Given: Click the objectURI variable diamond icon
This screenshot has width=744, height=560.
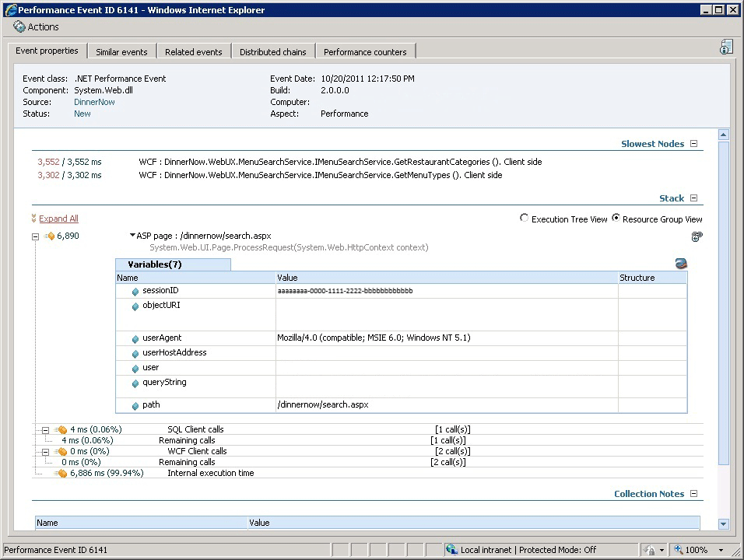Looking at the screenshot, I should 135,306.
